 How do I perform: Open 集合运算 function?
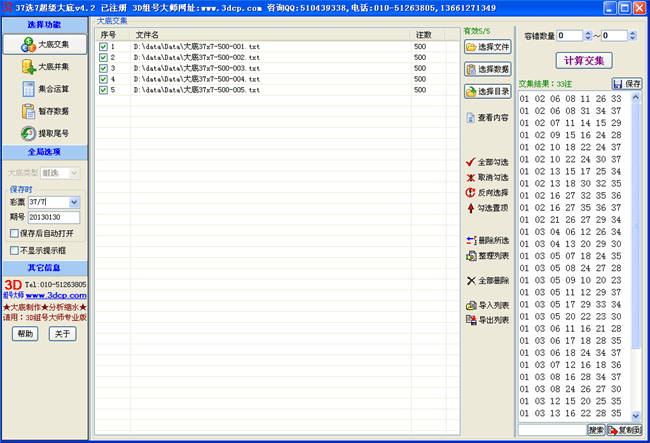tap(45, 89)
